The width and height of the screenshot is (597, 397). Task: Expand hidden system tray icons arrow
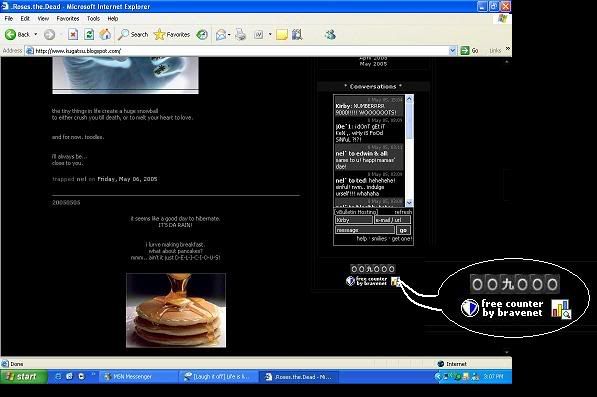tap(438, 377)
